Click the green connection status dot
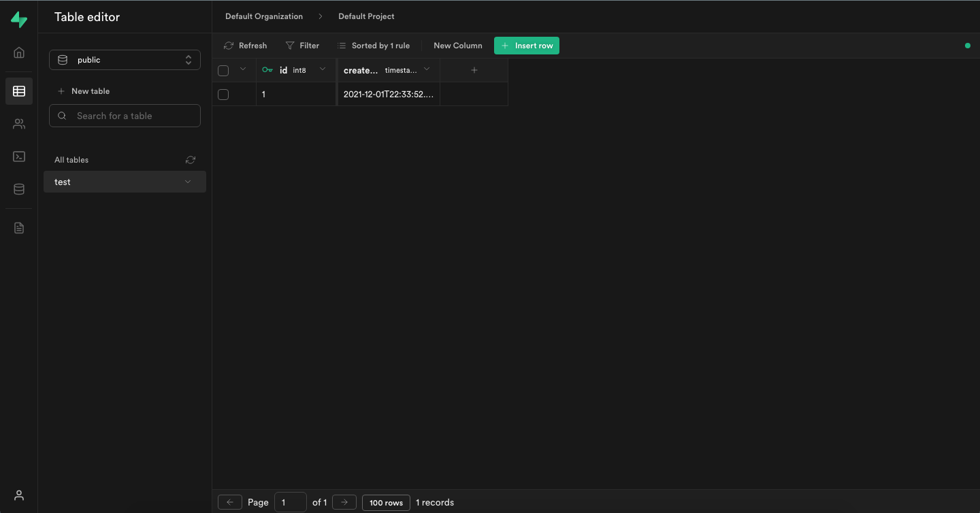Viewport: 980px width, 513px height. point(968,46)
